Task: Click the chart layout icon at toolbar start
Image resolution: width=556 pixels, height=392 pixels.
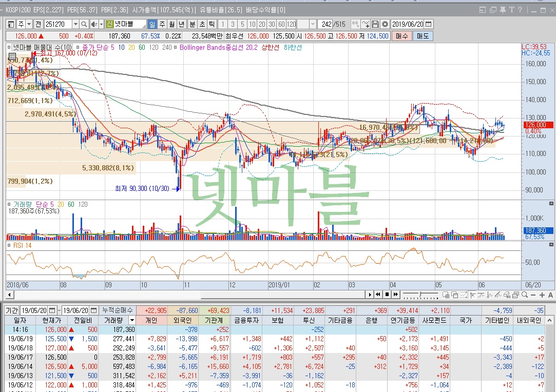Action: point(11,24)
